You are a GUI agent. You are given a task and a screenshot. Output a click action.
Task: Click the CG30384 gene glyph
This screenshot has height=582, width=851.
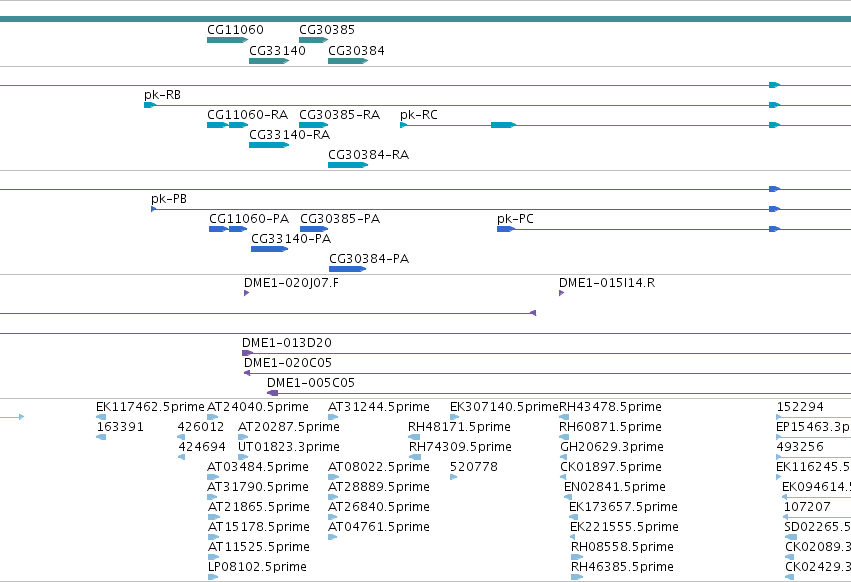tap(348, 61)
